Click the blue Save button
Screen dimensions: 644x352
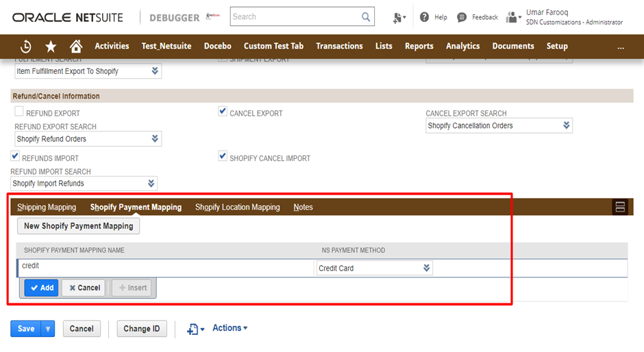pos(26,329)
